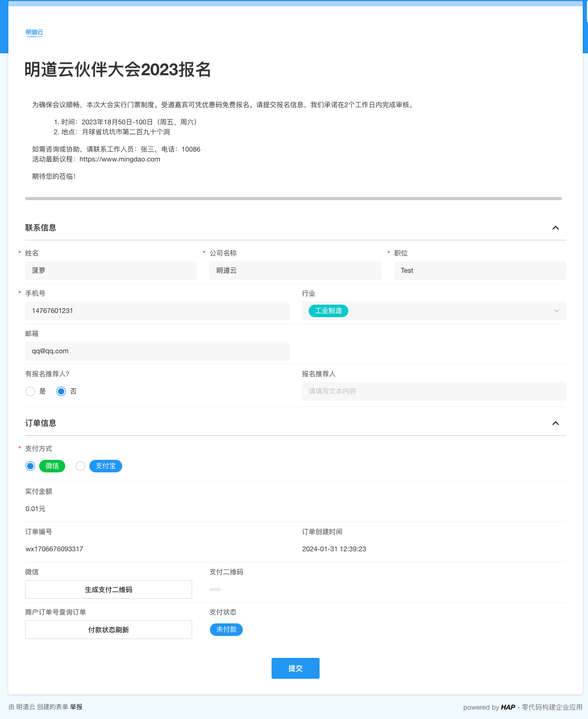Click the 未付款 status badge

point(226,630)
